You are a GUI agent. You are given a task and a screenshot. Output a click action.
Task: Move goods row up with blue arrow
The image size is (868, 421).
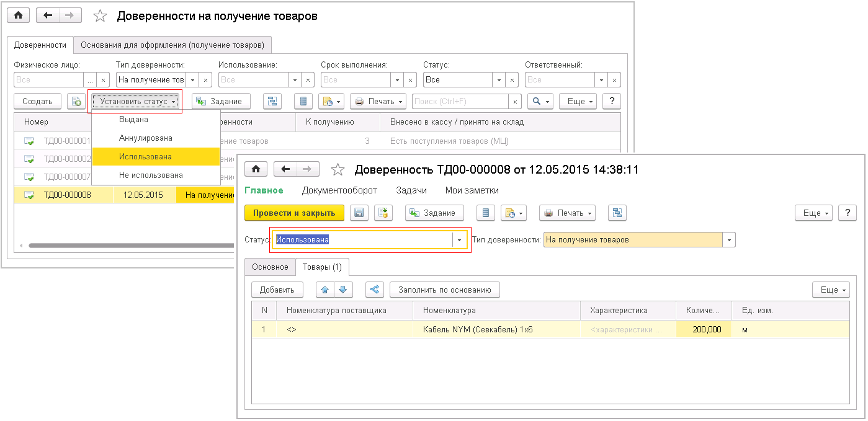pos(324,290)
